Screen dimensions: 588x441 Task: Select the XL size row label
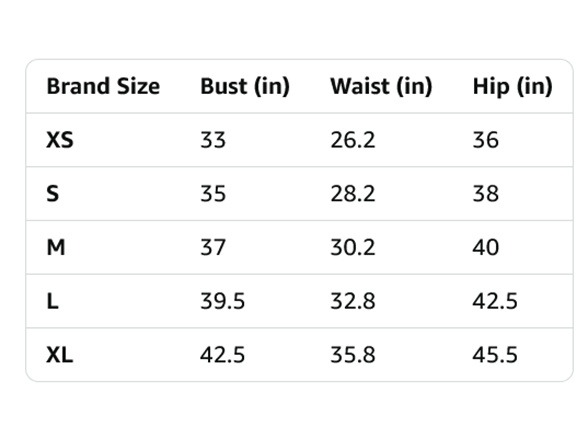pos(60,355)
